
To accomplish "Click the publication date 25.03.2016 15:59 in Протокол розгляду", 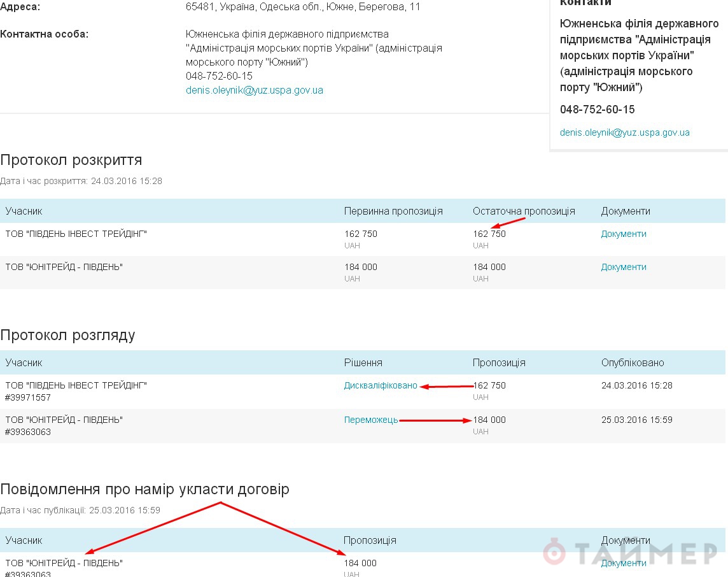I will click(x=636, y=420).
